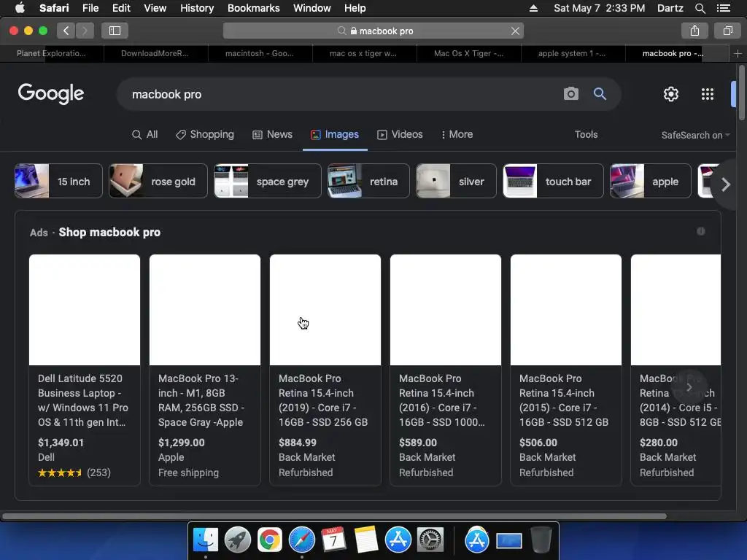747x560 pixels.
Task: Open Spotlight search in menu bar
Action: tap(700, 8)
